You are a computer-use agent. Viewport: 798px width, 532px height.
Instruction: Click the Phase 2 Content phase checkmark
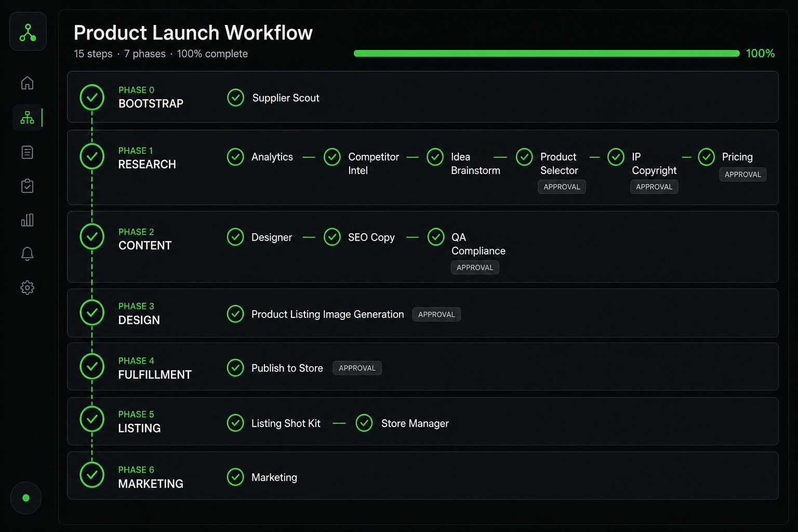tap(92, 236)
